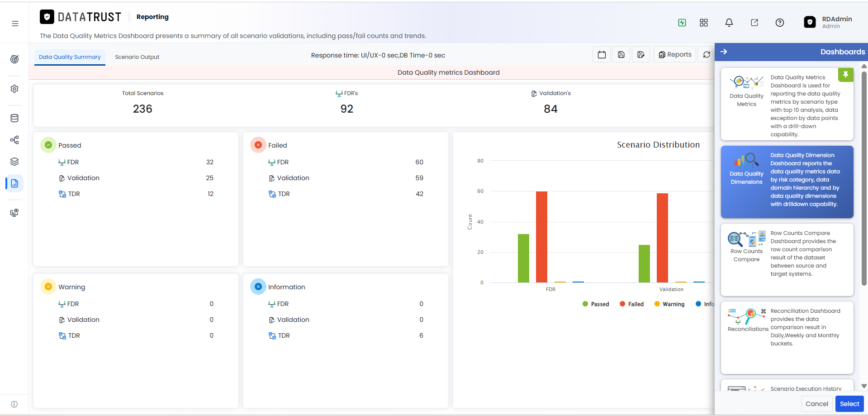This screenshot has height=416, width=868.
Task: Click the blue Information status icon
Action: click(x=258, y=287)
